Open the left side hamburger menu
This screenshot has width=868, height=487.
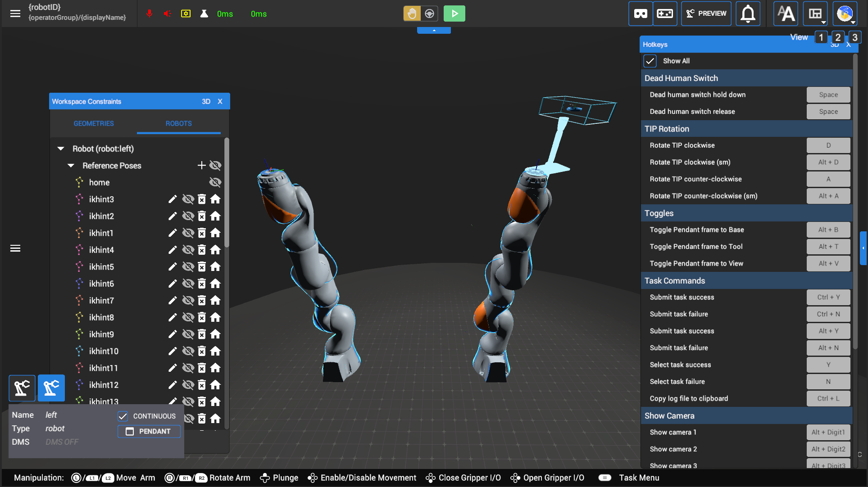click(15, 248)
